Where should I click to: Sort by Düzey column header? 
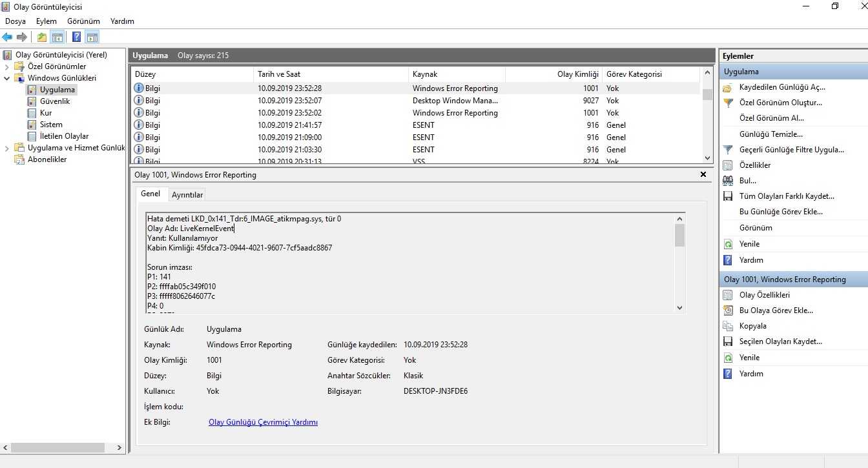(x=192, y=74)
